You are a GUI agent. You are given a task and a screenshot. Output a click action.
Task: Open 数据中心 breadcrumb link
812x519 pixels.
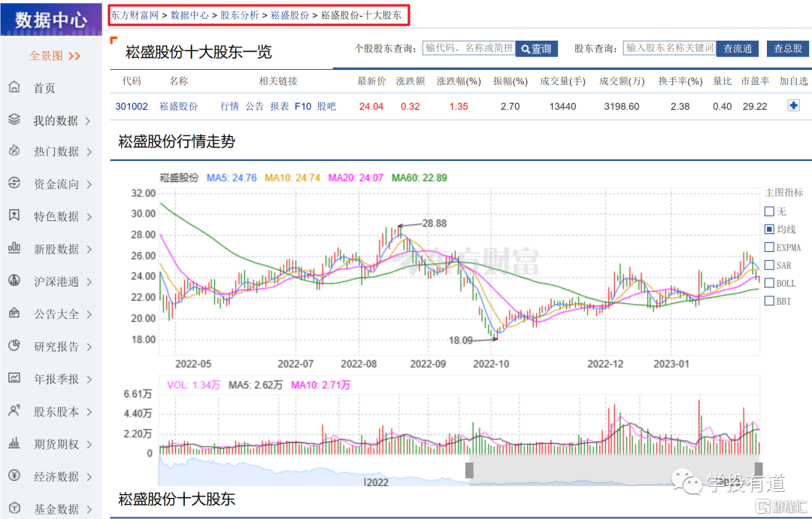coord(189,15)
